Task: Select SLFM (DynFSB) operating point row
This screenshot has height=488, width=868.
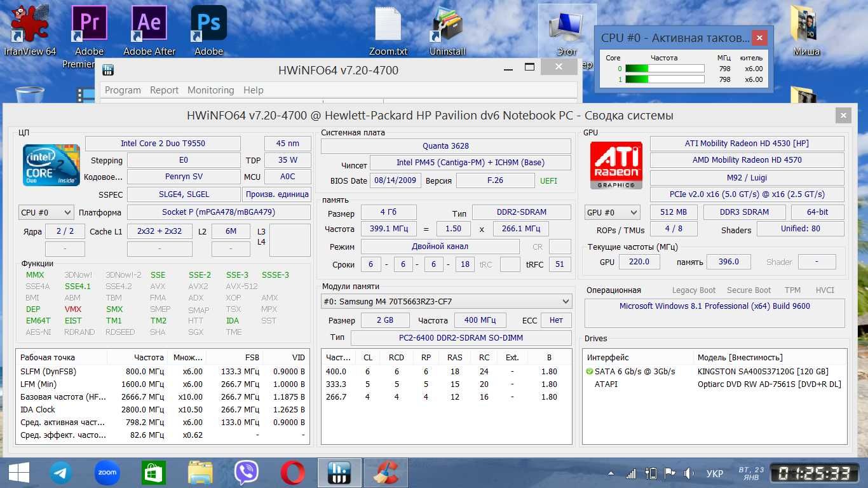Action: coord(163,371)
